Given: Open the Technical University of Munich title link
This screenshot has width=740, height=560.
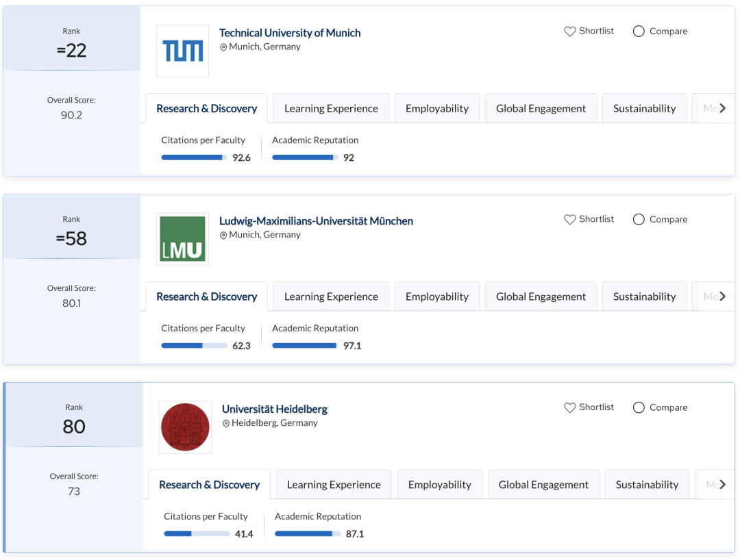Looking at the screenshot, I should tap(289, 33).
